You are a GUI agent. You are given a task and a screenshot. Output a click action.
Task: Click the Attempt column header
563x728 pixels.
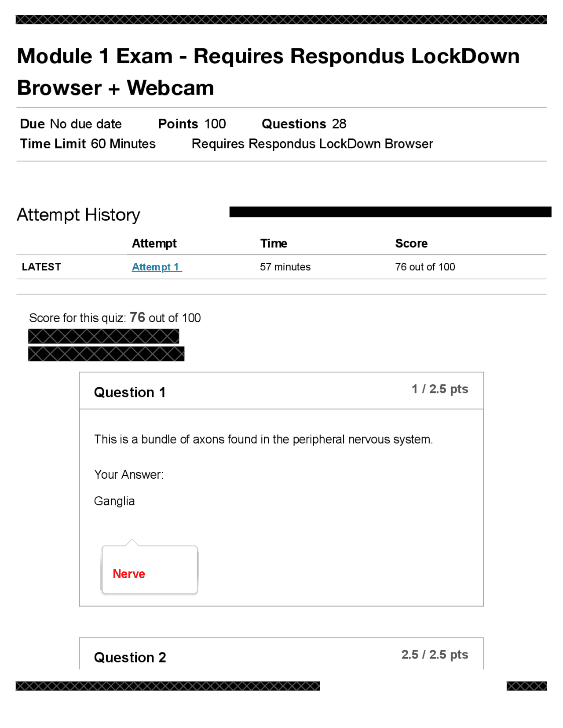click(154, 243)
